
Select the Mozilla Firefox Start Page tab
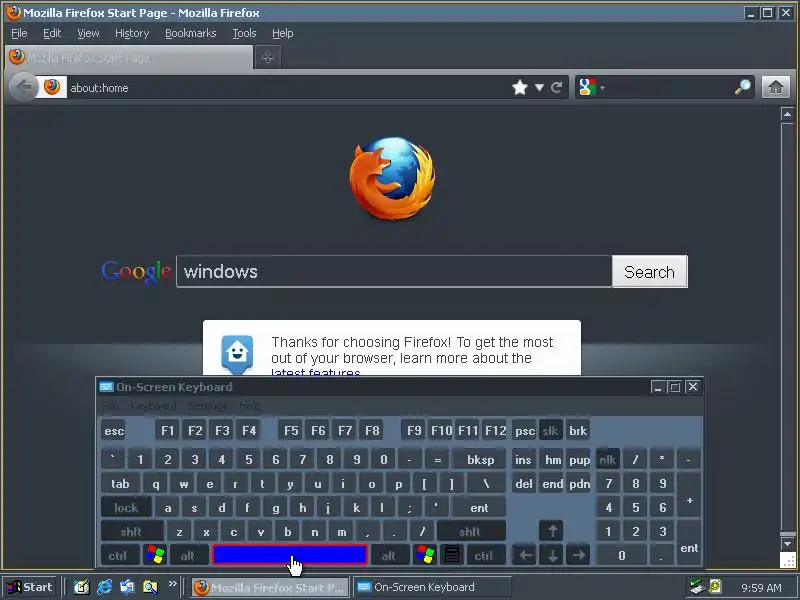click(129, 57)
